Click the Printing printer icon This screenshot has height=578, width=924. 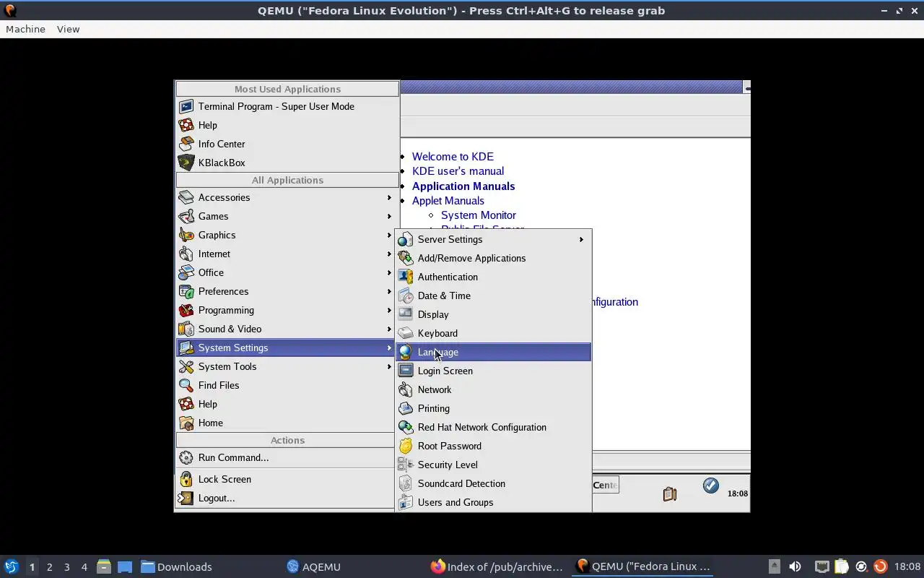[x=406, y=408]
